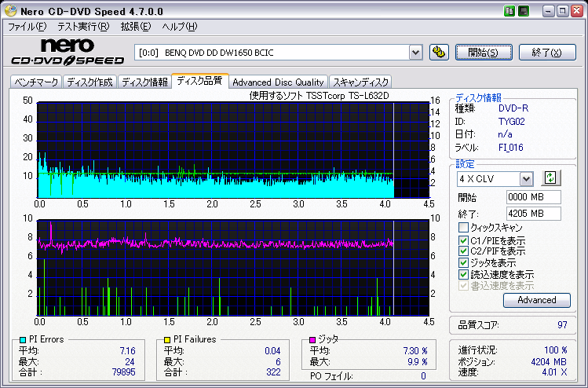Toggle the 読込速度を表示 checkbox
588x388 pixels.
tap(463, 274)
